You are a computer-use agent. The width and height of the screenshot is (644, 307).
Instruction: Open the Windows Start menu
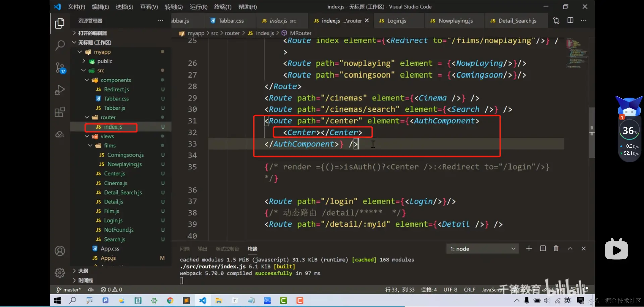pos(57,301)
